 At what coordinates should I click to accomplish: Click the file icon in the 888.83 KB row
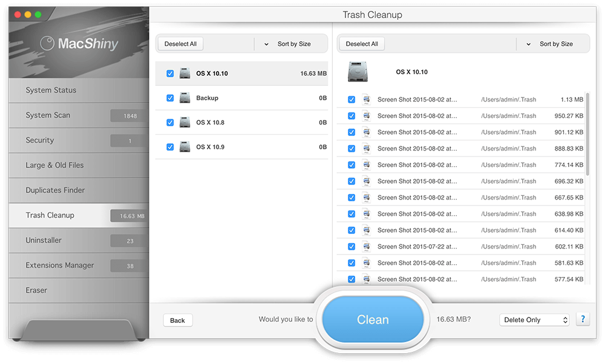point(366,149)
